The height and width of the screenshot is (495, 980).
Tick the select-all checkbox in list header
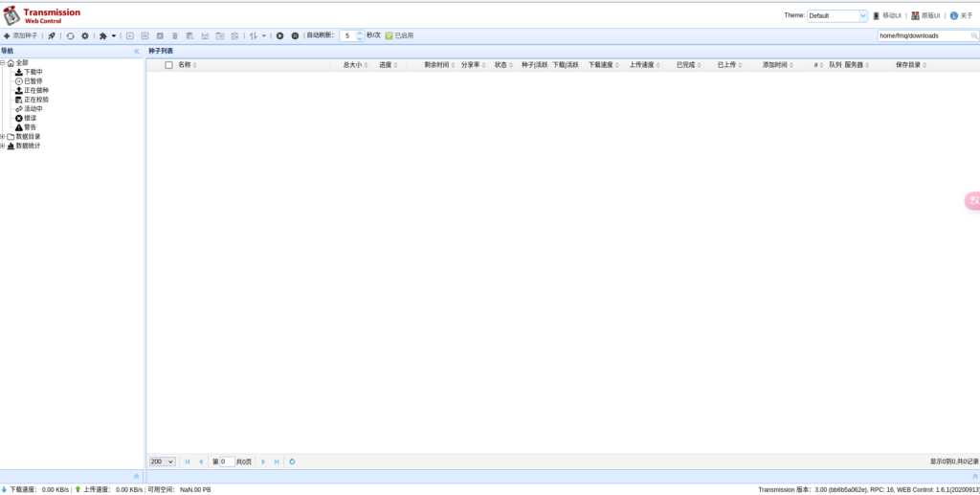pyautogui.click(x=169, y=65)
